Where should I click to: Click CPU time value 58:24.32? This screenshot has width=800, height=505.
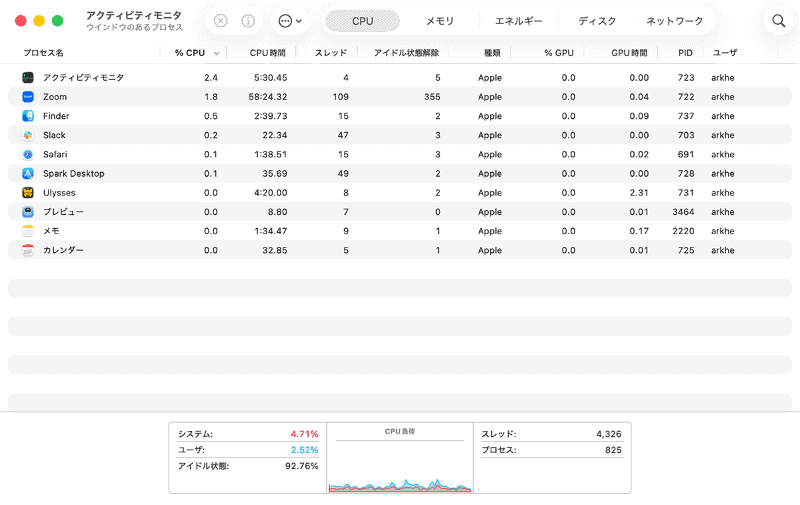pos(268,97)
